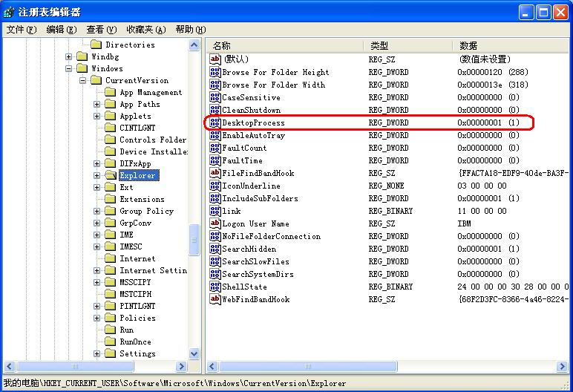This screenshot has height=392, width=573.
Task: Click value pane scroll left arrow
Action: (x=213, y=366)
